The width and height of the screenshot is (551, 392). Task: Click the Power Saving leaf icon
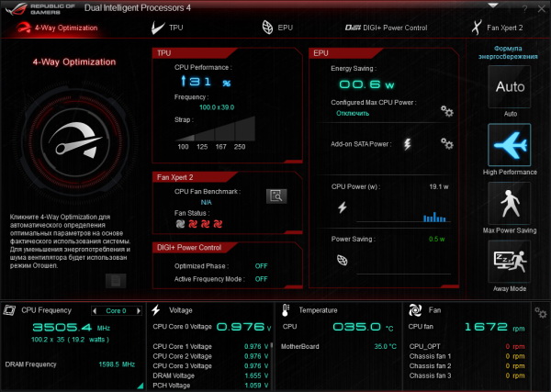tap(343, 260)
